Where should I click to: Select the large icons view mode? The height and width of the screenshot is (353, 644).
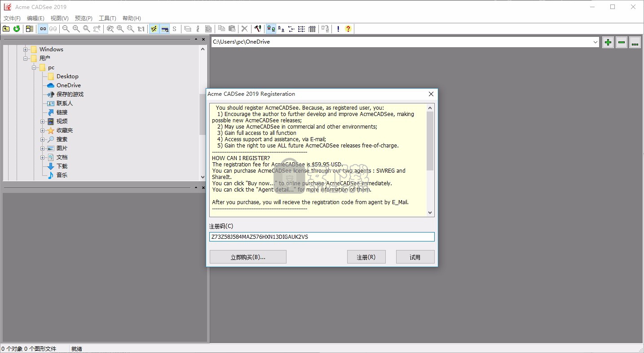coord(271,29)
